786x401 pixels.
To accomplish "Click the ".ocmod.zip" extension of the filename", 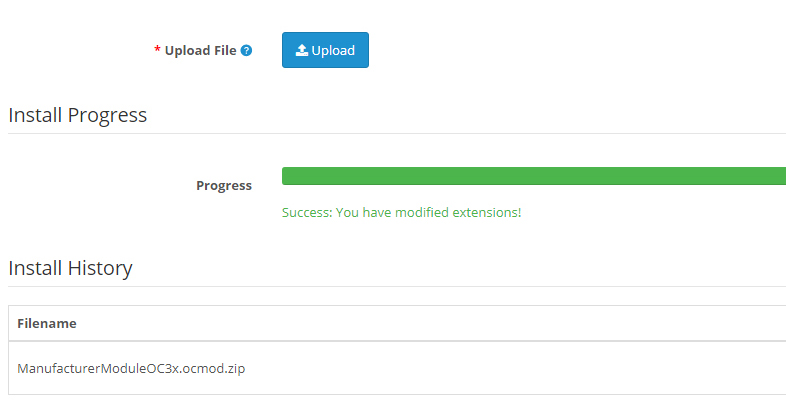I will (x=210, y=368).
